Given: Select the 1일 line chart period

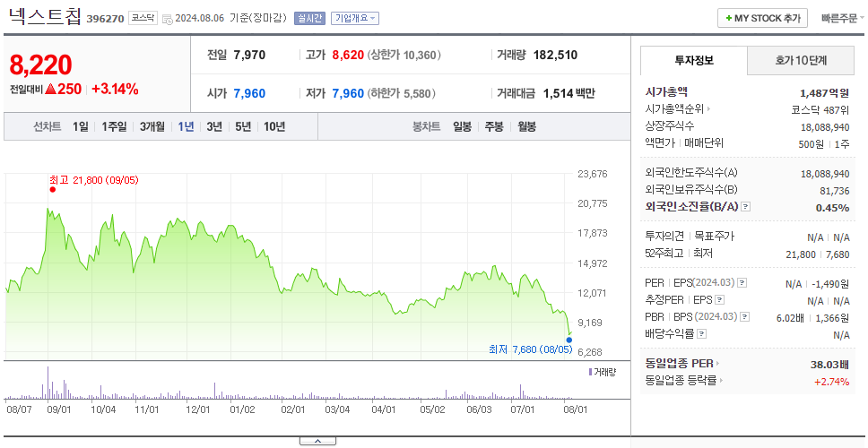Looking at the screenshot, I should pos(81,126).
